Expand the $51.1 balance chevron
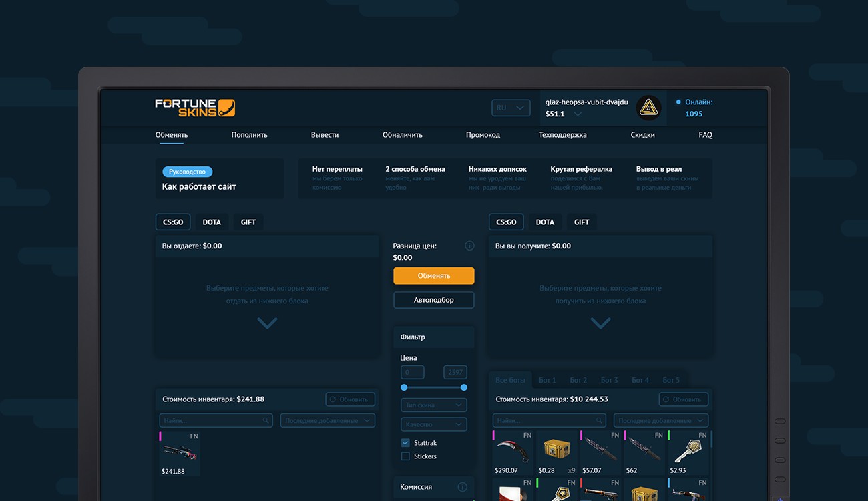 point(578,114)
